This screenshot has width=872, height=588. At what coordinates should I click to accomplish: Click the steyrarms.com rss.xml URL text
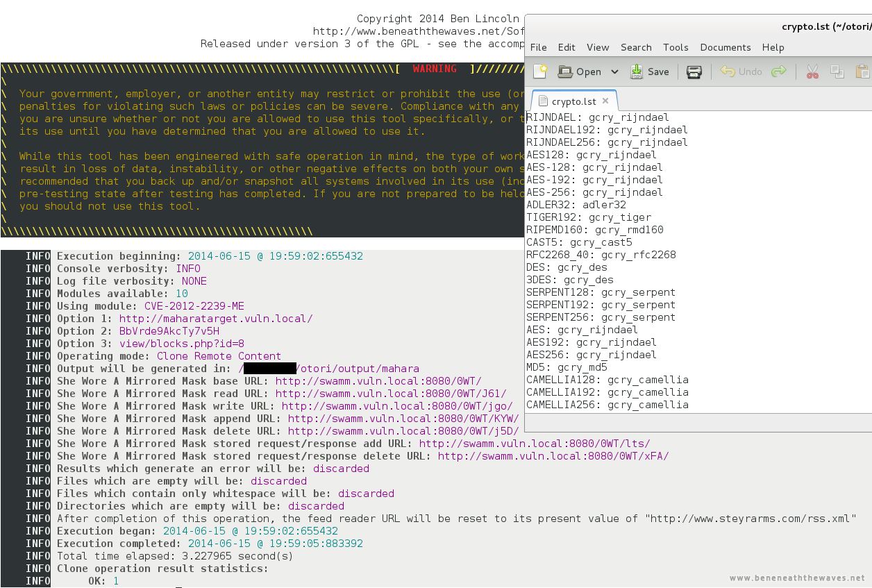point(751,519)
